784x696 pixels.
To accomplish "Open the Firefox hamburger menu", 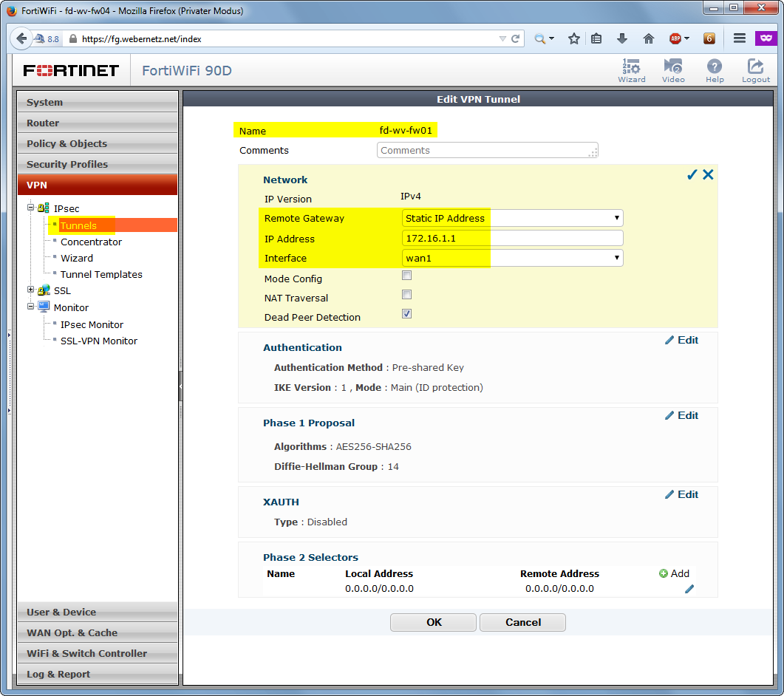I will coord(740,38).
